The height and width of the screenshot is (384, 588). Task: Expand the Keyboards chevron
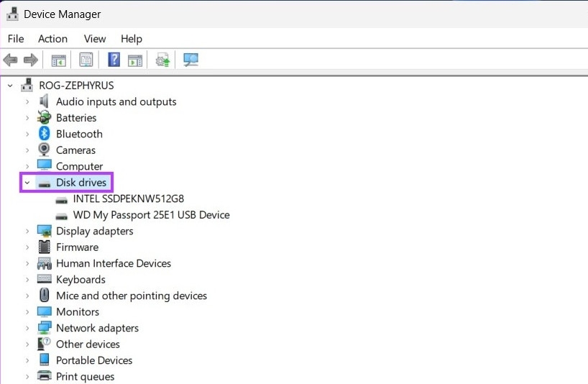(27, 280)
